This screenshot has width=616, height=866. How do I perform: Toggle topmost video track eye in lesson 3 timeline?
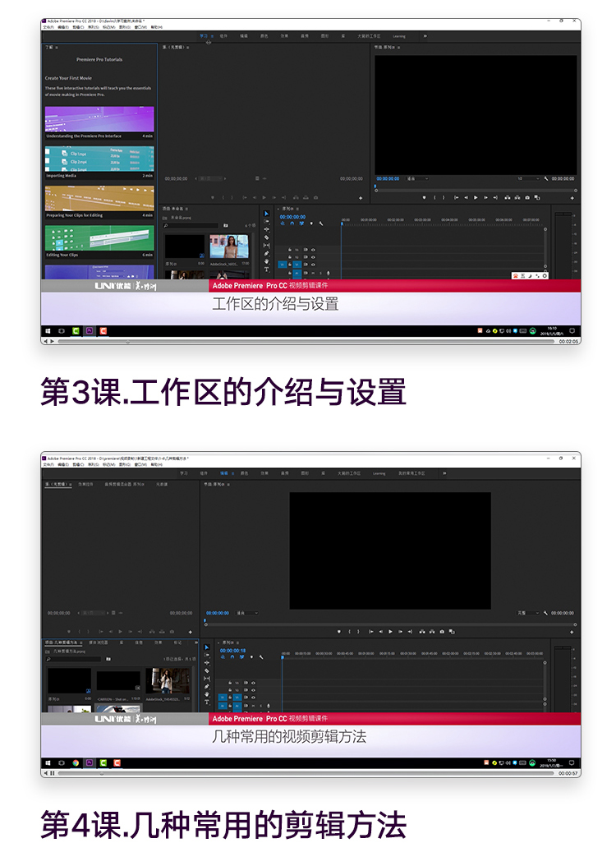pos(314,250)
